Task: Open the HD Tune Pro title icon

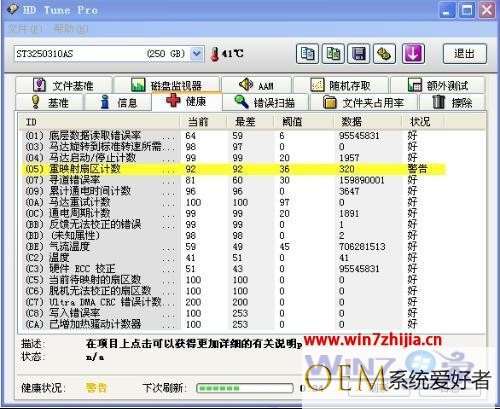Action: [13, 9]
